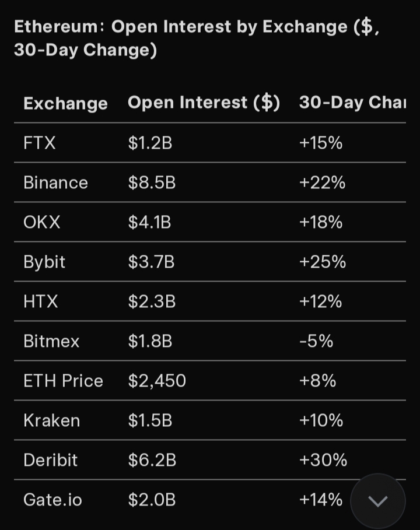Select the Deribit exchange name

50,460
